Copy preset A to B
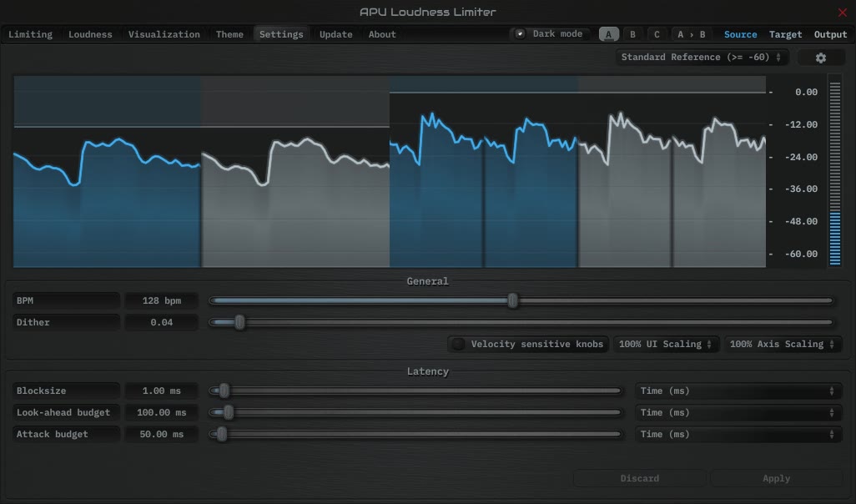The width and height of the screenshot is (856, 504). (x=691, y=34)
